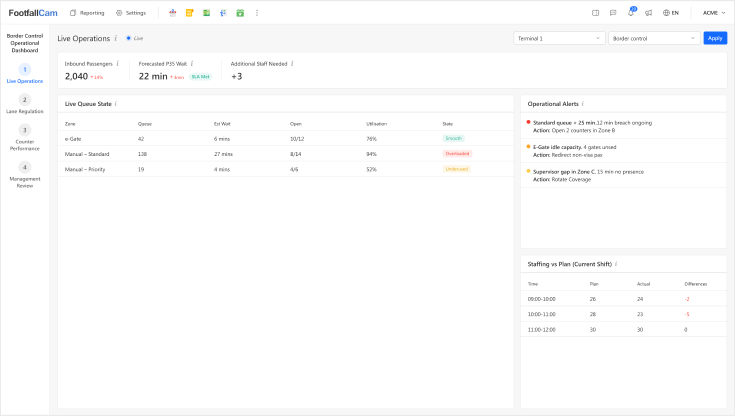Image resolution: width=735 pixels, height=416 pixels.
Task: Open the Border control dropdown
Action: point(654,38)
